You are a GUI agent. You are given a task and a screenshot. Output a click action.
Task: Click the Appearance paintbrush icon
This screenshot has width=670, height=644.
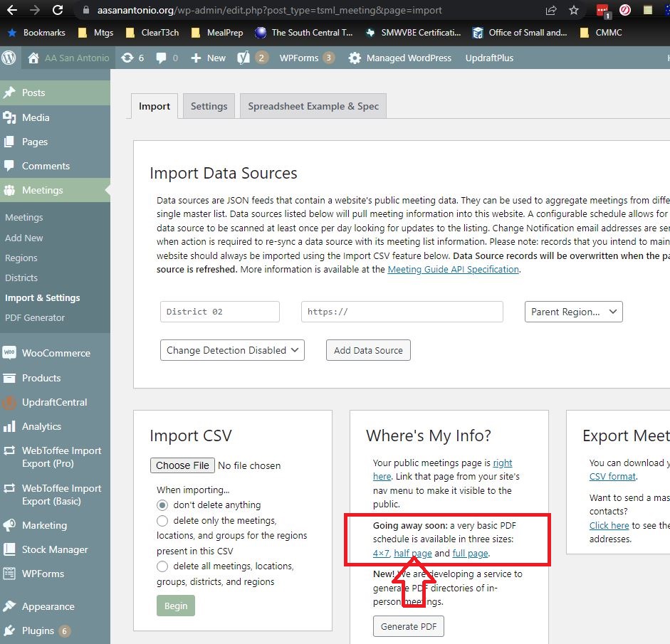tap(9, 606)
